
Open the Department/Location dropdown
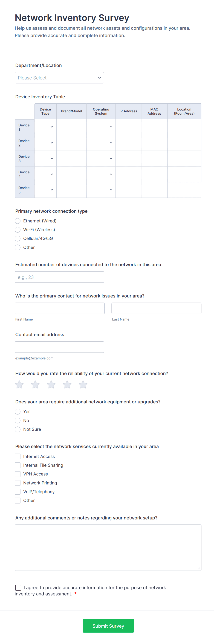[x=59, y=78]
